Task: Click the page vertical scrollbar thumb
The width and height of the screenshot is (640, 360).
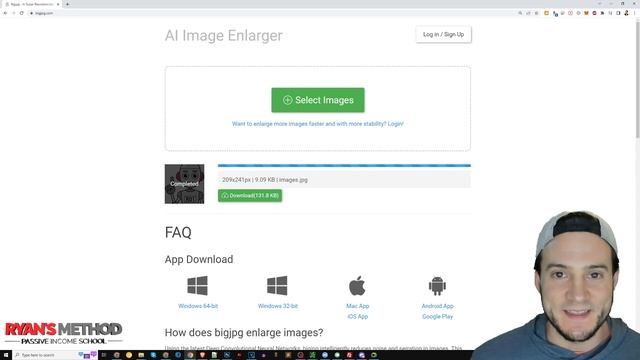Action: (x=638, y=80)
